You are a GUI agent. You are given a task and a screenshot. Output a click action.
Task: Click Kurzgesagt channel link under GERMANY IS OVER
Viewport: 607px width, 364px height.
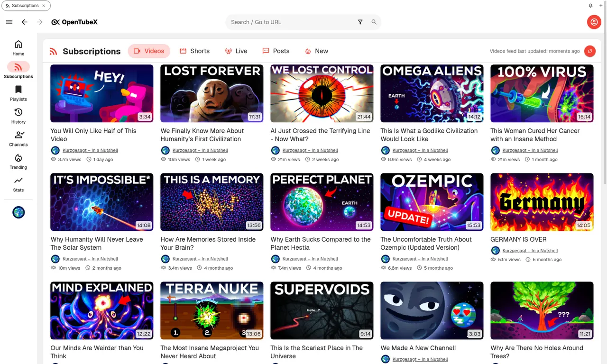(x=530, y=251)
